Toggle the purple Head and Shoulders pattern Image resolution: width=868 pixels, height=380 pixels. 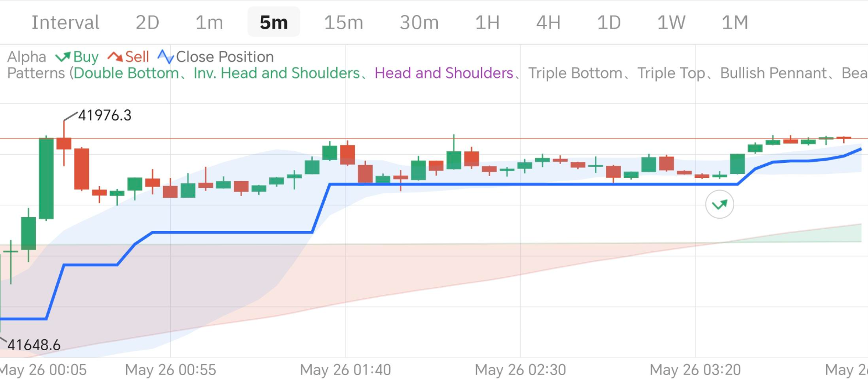click(444, 73)
